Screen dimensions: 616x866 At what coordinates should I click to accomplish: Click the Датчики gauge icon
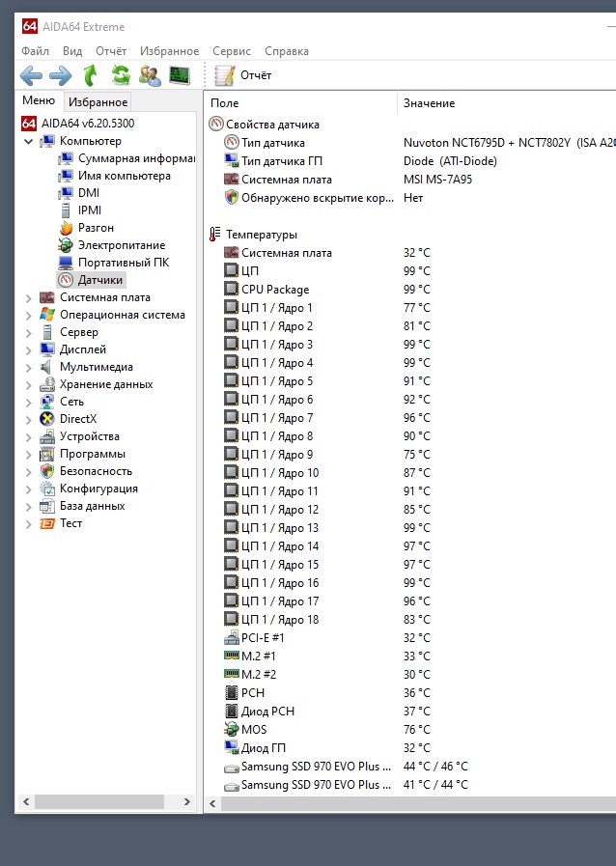(x=66, y=280)
